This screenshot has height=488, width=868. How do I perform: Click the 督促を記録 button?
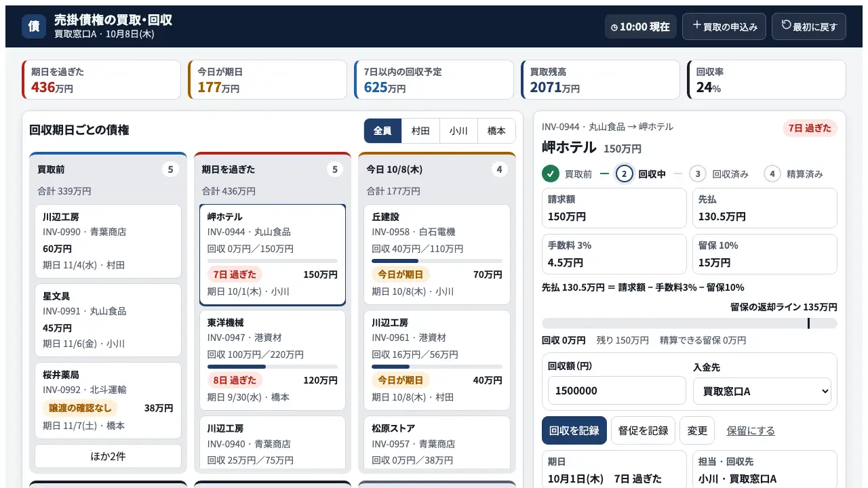(x=643, y=430)
